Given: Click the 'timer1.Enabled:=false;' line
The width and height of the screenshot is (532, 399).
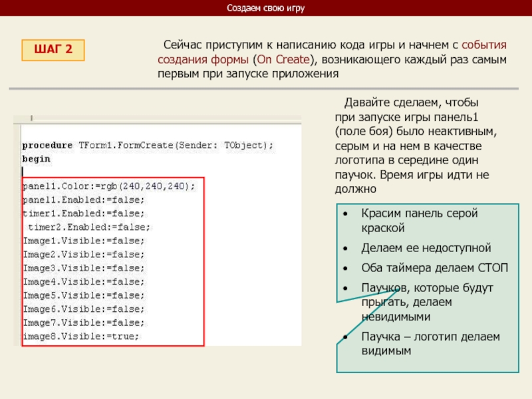Looking at the screenshot, I should pos(84,213).
